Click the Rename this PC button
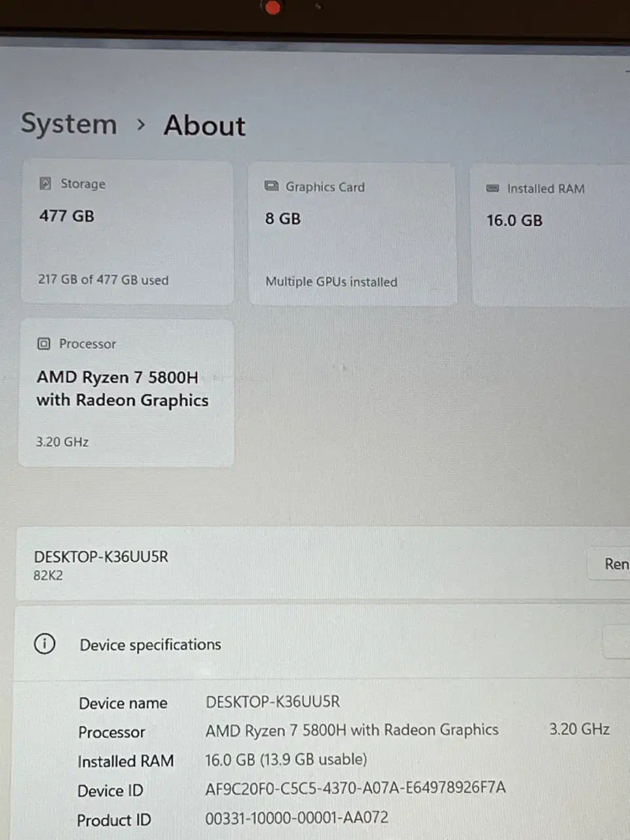Image resolution: width=630 pixels, height=840 pixels. click(x=609, y=563)
